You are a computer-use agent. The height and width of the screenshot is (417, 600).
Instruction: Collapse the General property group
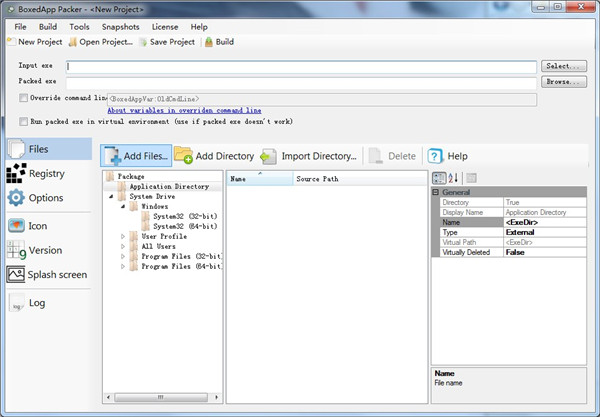[x=436, y=192]
